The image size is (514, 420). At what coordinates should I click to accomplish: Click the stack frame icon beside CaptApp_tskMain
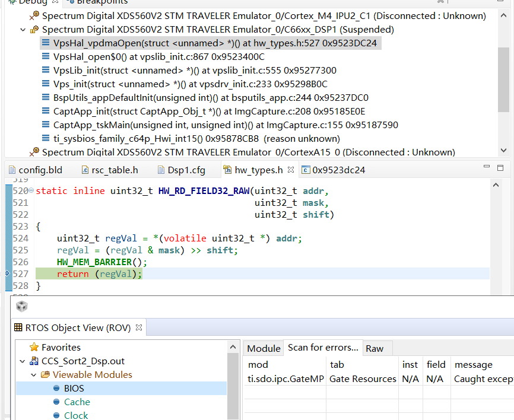[x=46, y=125]
